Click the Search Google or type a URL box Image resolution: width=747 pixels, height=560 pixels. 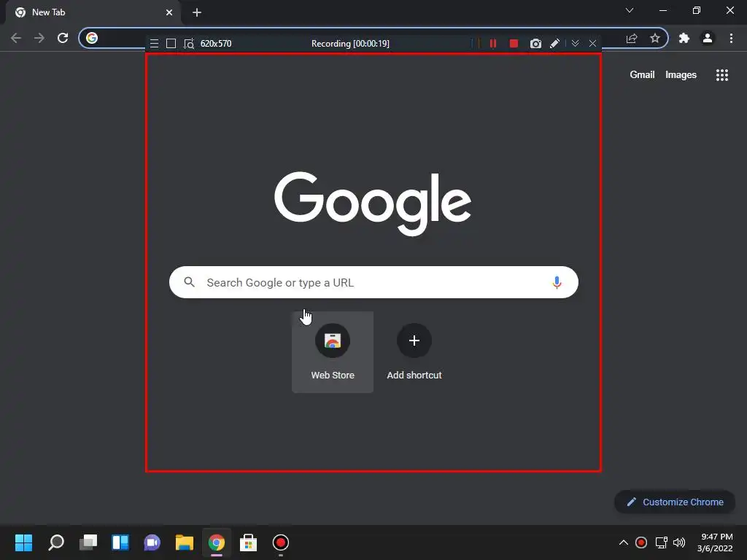tap(374, 282)
